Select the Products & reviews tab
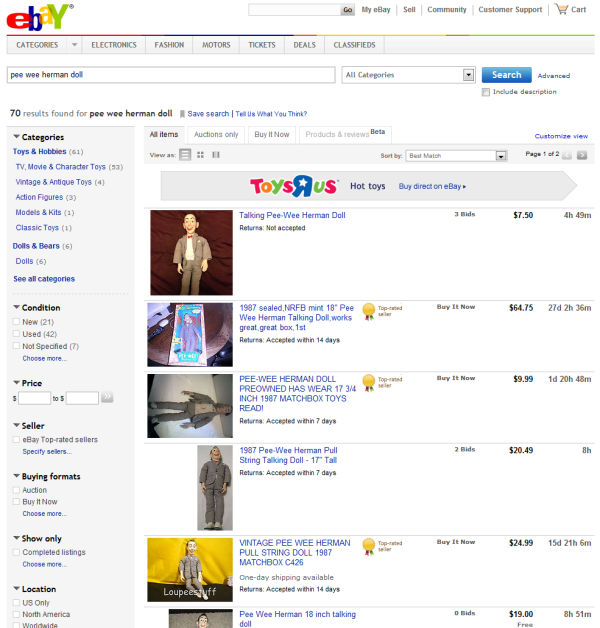This screenshot has width=600, height=628. pos(345,135)
